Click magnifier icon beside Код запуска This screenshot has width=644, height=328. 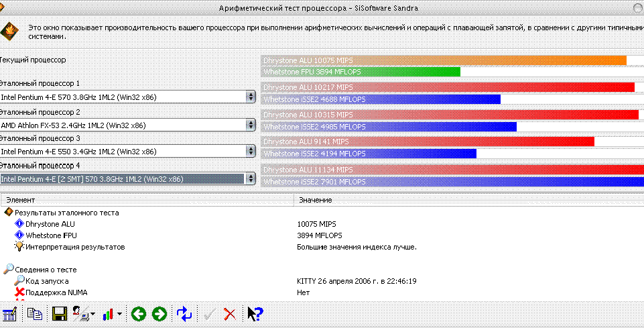[x=19, y=280]
